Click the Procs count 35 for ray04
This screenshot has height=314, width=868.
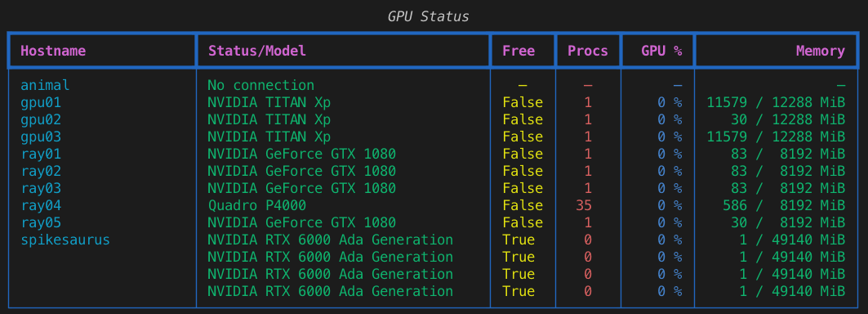click(584, 205)
